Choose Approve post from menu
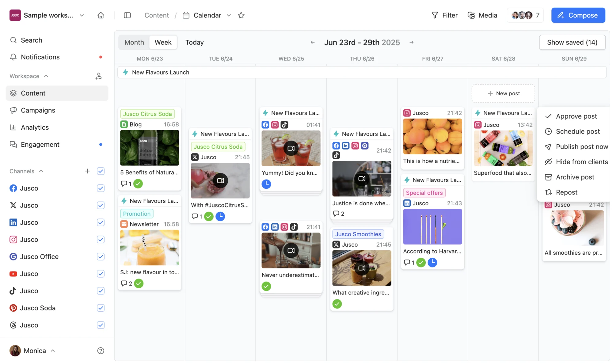 [574, 116]
